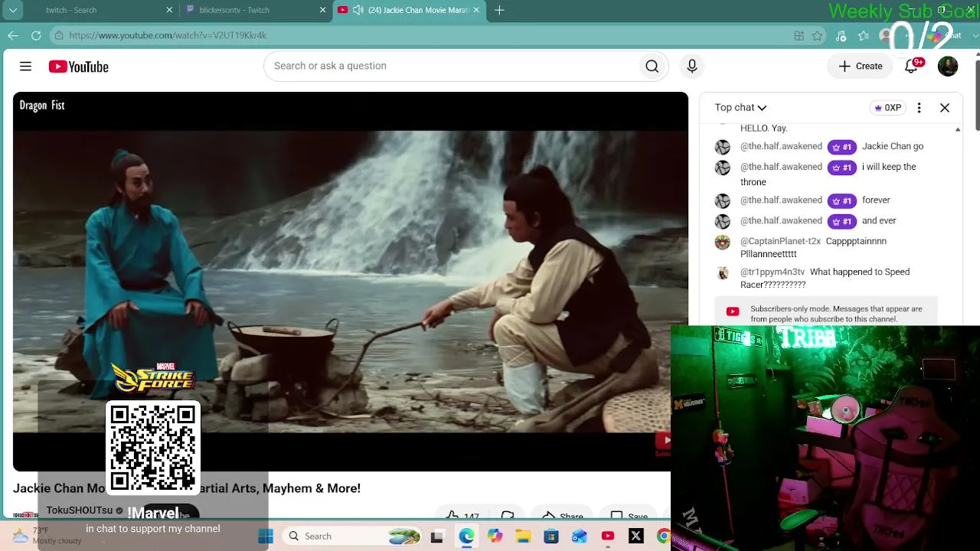
Task: Click the Dragon Fist video player
Action: coord(351,282)
